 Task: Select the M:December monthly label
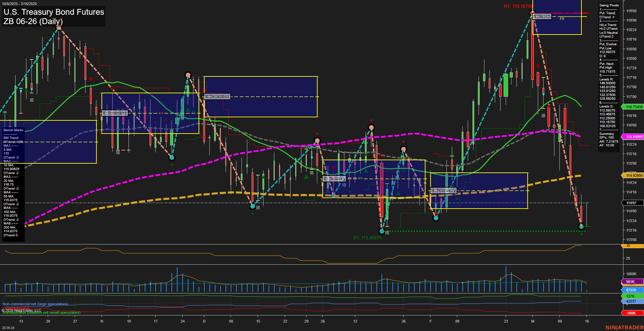[x=217, y=97]
